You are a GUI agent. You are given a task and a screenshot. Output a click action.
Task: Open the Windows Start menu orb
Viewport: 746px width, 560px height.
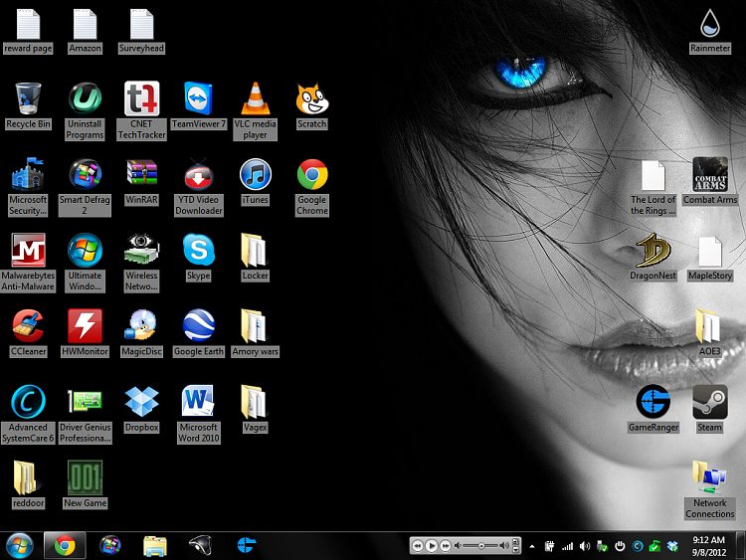[20, 545]
